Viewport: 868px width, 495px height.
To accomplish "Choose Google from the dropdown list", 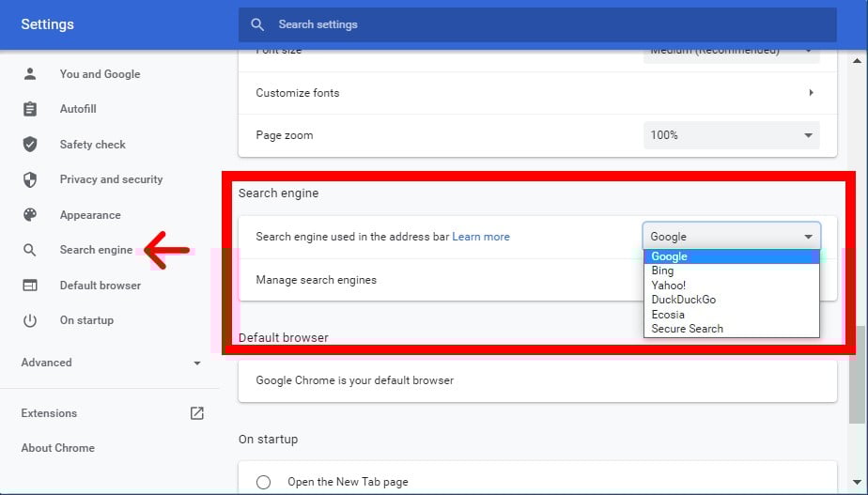I will point(731,256).
